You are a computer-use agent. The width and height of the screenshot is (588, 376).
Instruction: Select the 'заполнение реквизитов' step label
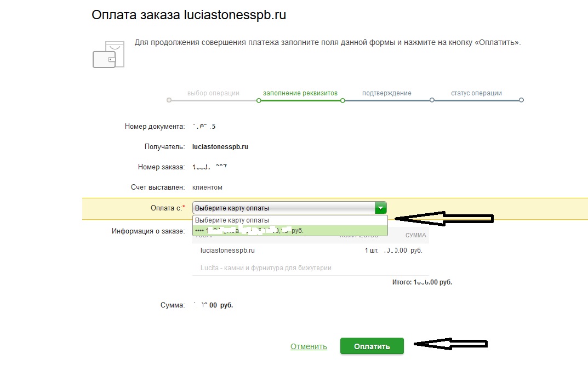(x=300, y=93)
